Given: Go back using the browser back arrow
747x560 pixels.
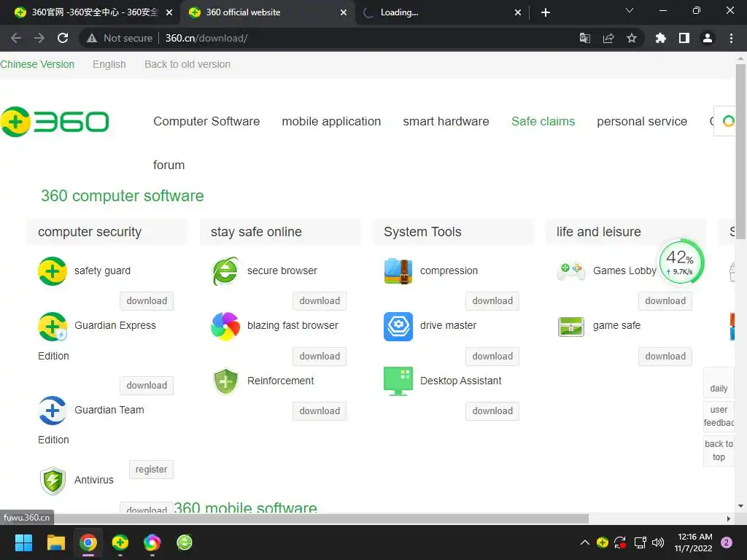Looking at the screenshot, I should point(16,38).
